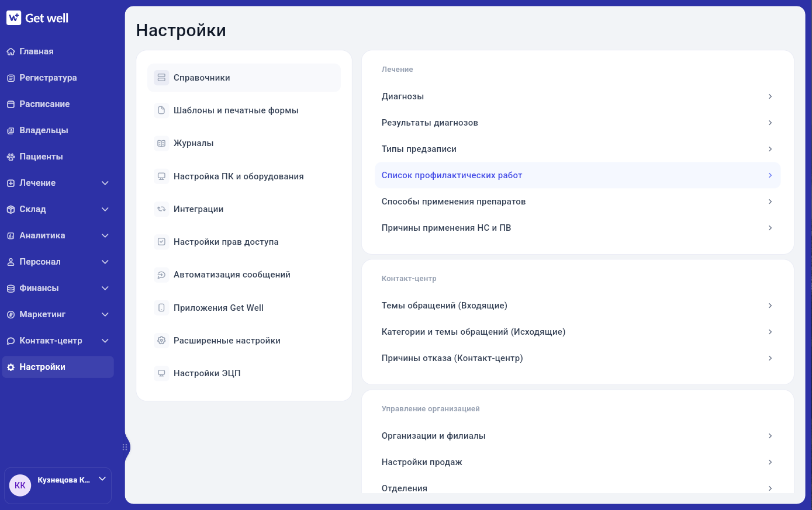Image resolution: width=812 pixels, height=510 pixels.
Task: Click the sync icon beside Интеграции
Action: point(161,209)
